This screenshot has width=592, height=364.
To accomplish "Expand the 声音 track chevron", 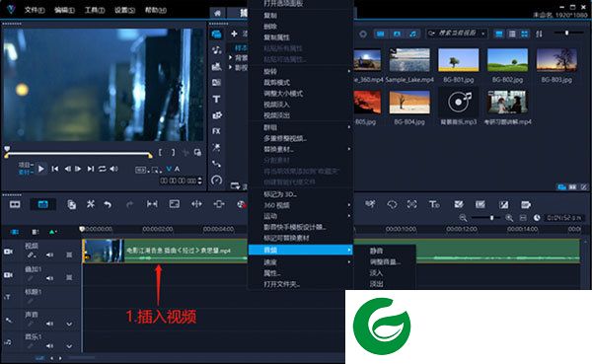I will (x=69, y=324).
